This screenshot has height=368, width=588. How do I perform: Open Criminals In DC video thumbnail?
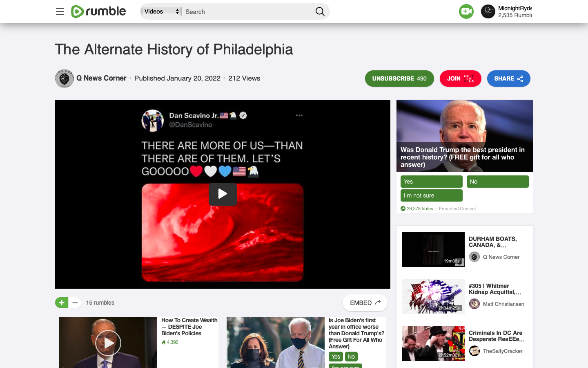point(433,343)
